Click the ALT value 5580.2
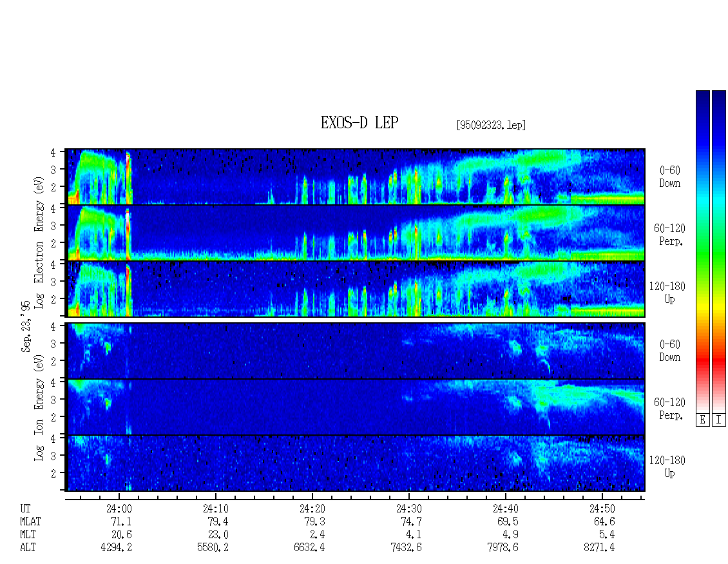Screen dimensions: 728x564 click(213, 548)
